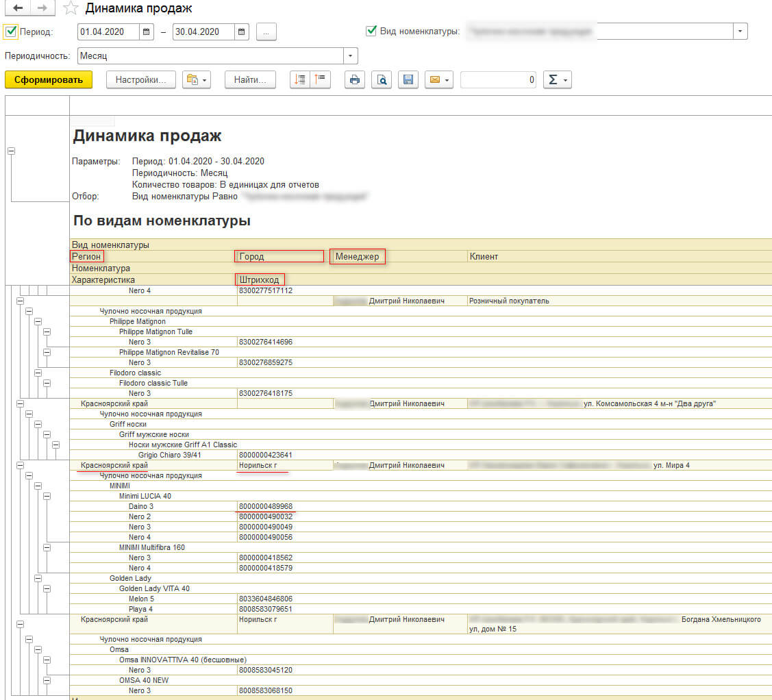The height and width of the screenshot is (700, 772).
Task: Collapse the report header group in tree
Action: (11, 151)
